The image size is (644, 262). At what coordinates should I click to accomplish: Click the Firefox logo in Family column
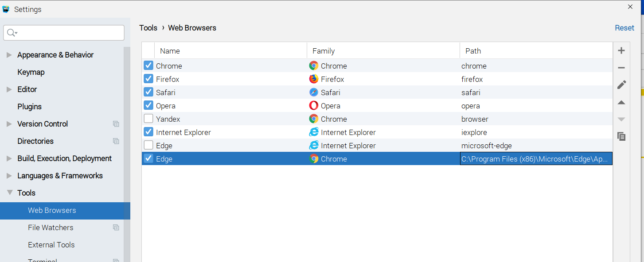click(x=314, y=79)
